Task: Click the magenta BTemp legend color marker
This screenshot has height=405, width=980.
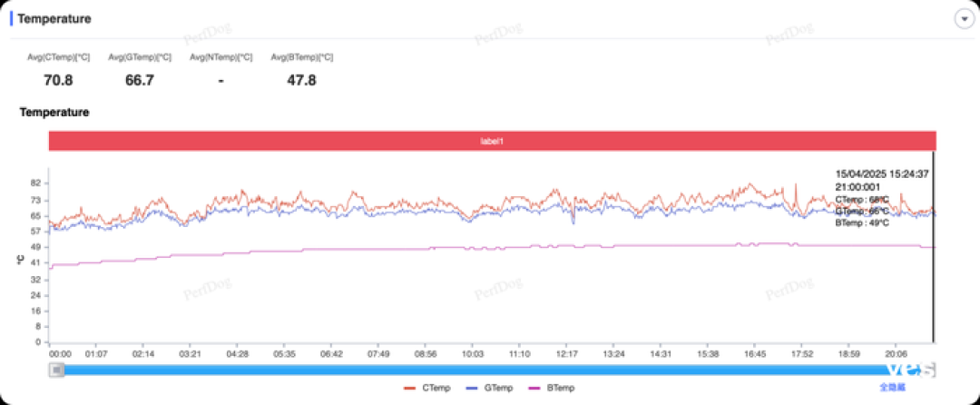Action: coord(535,388)
